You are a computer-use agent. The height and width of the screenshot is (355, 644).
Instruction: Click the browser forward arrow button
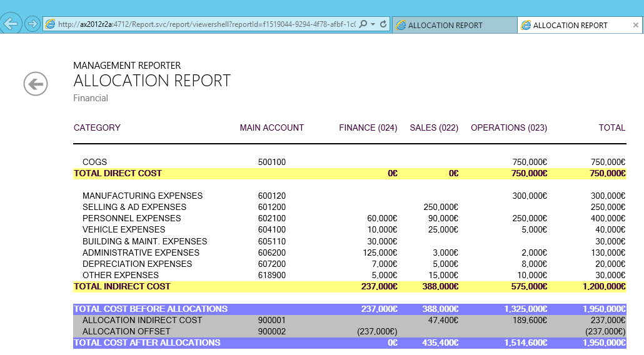click(32, 24)
